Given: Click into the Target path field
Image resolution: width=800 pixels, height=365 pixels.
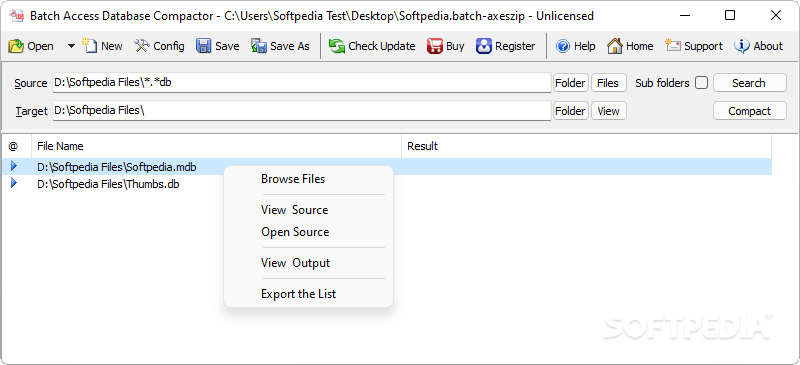Looking at the screenshot, I should [302, 111].
